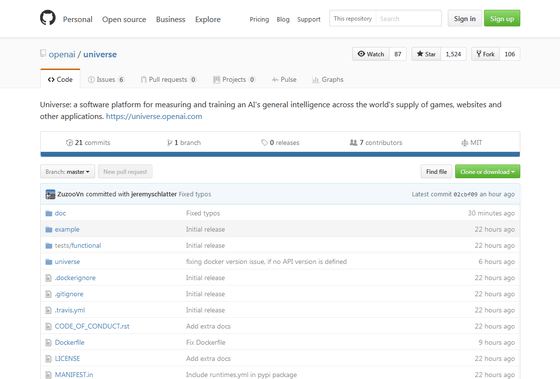
Task: Click the Dockerfile file icon
Action: click(x=49, y=343)
